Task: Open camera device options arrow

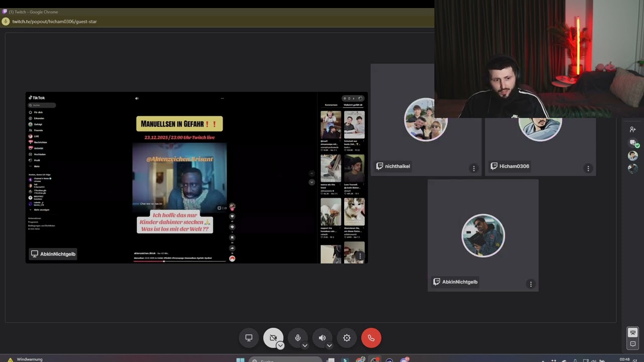Action: pos(280,345)
